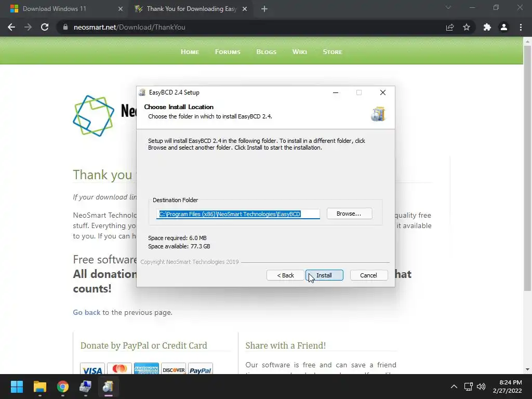Click the NeoSmart logo on the webpage
Image resolution: width=532 pixels, height=399 pixels.
coord(94,116)
